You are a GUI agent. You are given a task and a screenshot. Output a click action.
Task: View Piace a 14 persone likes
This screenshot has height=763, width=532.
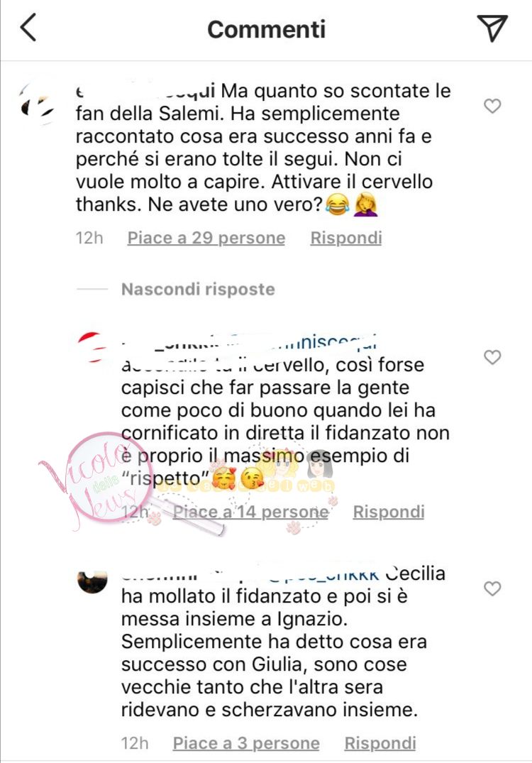point(251,512)
